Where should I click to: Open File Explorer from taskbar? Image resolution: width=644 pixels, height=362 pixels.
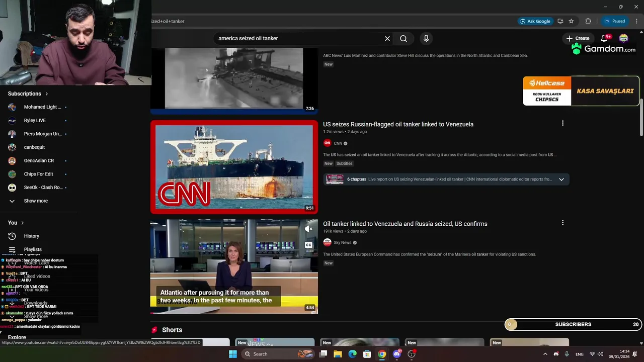338,354
